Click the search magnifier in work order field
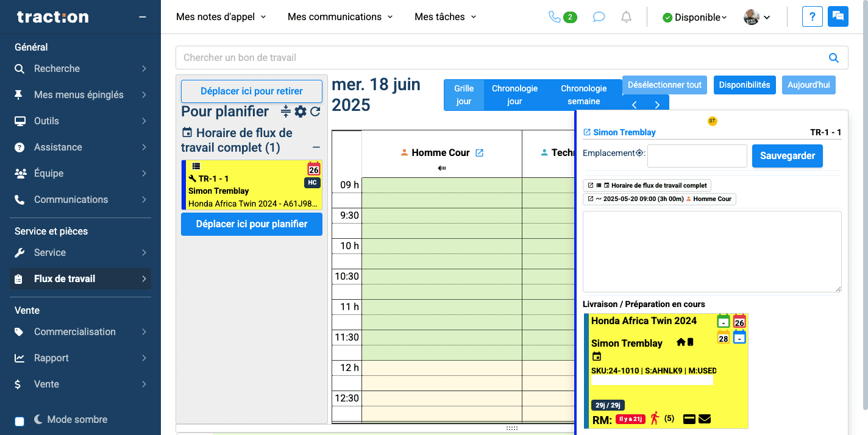This screenshot has width=868, height=435. click(x=834, y=58)
